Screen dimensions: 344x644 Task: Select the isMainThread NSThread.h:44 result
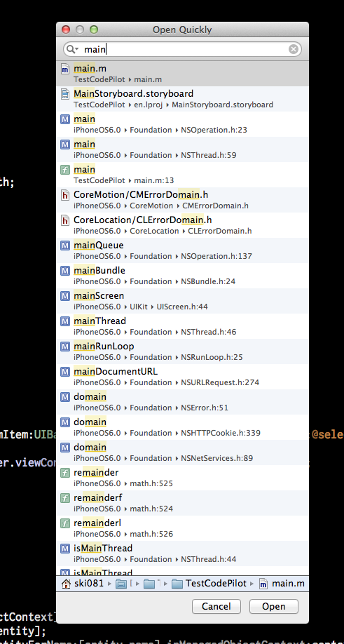coord(182,554)
